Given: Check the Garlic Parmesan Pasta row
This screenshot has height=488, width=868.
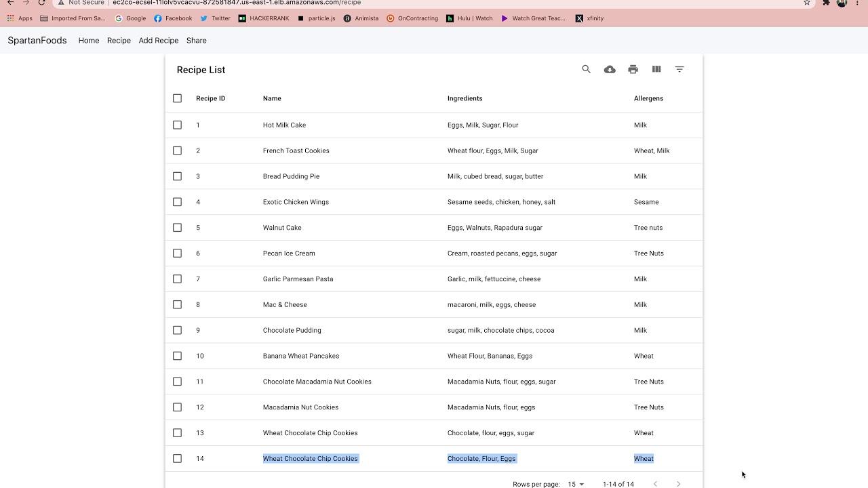Looking at the screenshot, I should tap(177, 279).
